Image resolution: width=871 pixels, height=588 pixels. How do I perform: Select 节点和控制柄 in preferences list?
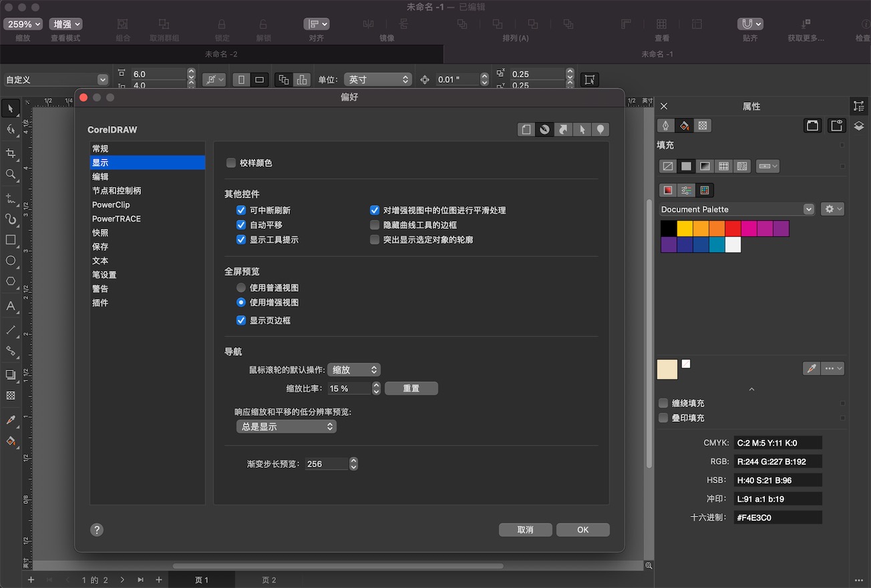coord(148,191)
